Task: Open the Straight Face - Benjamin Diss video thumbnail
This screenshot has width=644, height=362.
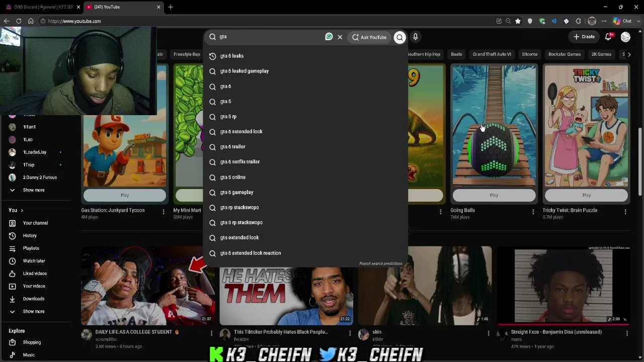Action: pos(563,286)
